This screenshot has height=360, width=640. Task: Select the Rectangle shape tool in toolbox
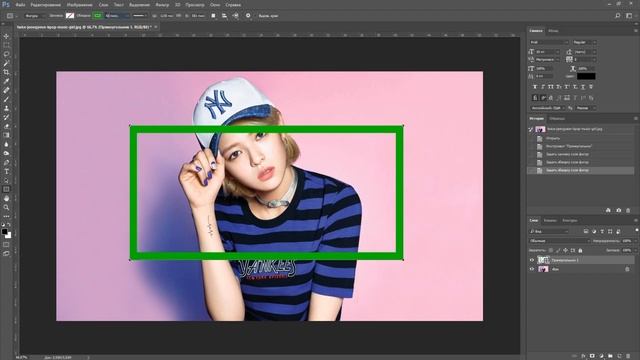tap(6, 189)
